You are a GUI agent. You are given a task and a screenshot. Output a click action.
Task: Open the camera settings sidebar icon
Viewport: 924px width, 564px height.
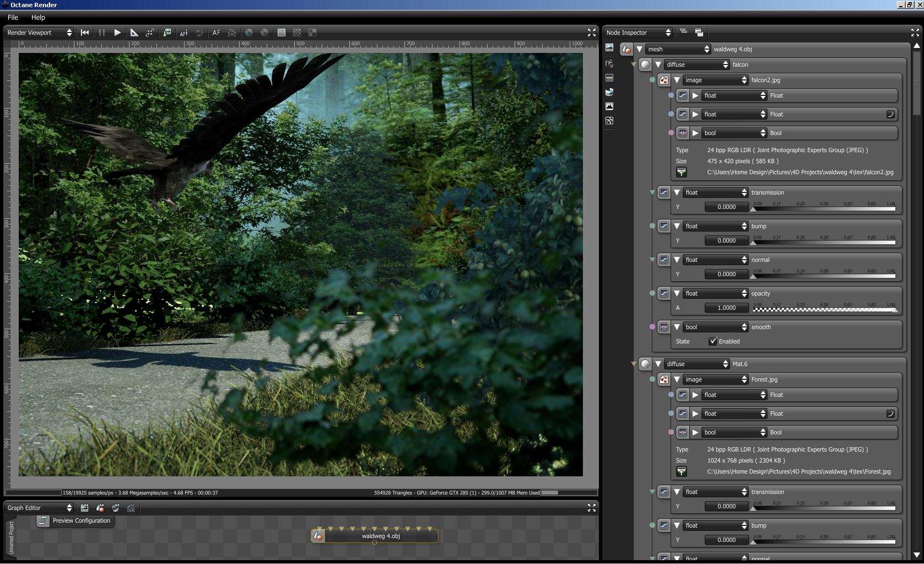(609, 63)
